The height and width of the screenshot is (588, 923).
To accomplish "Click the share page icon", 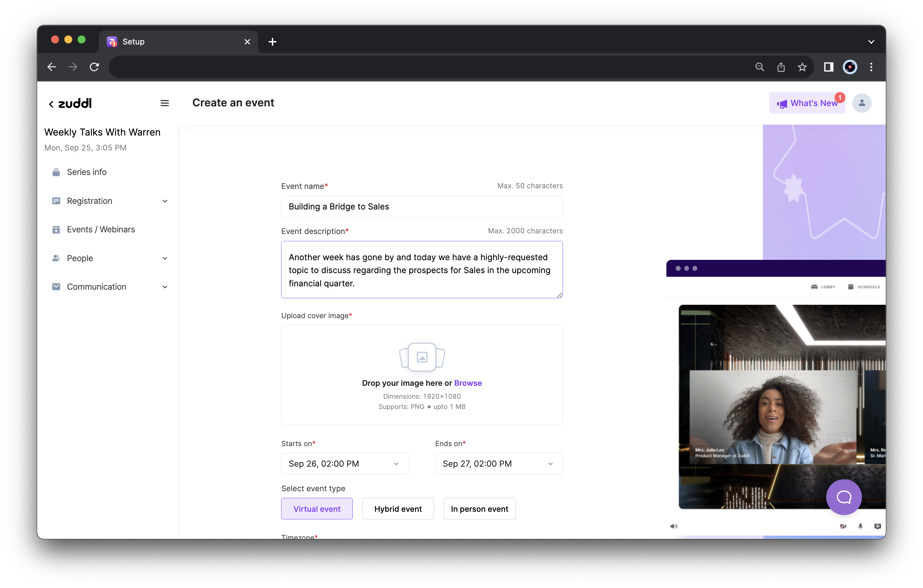I will pyautogui.click(x=781, y=67).
